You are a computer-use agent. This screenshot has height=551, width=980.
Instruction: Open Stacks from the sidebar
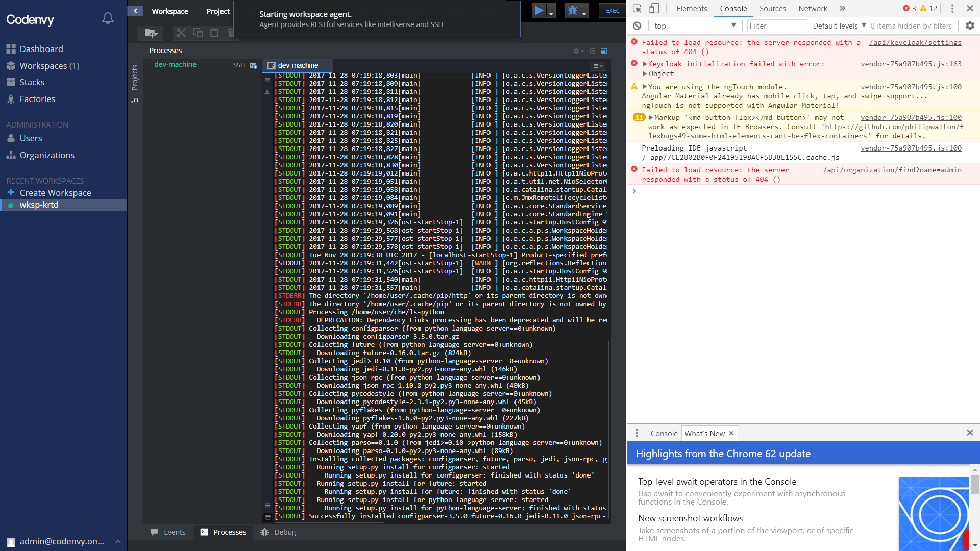coord(32,82)
